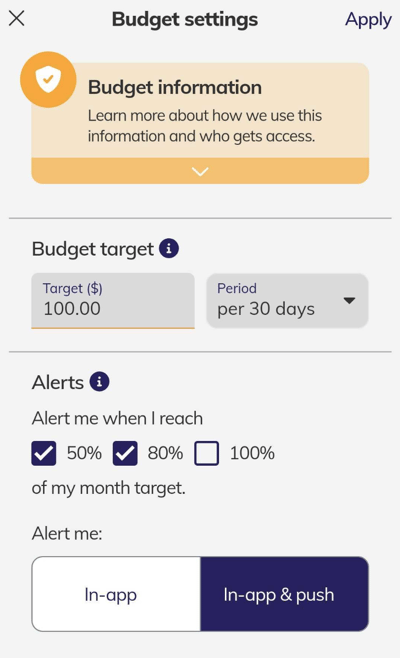Click the Budget information card title
The image size is (400, 658).
(175, 87)
